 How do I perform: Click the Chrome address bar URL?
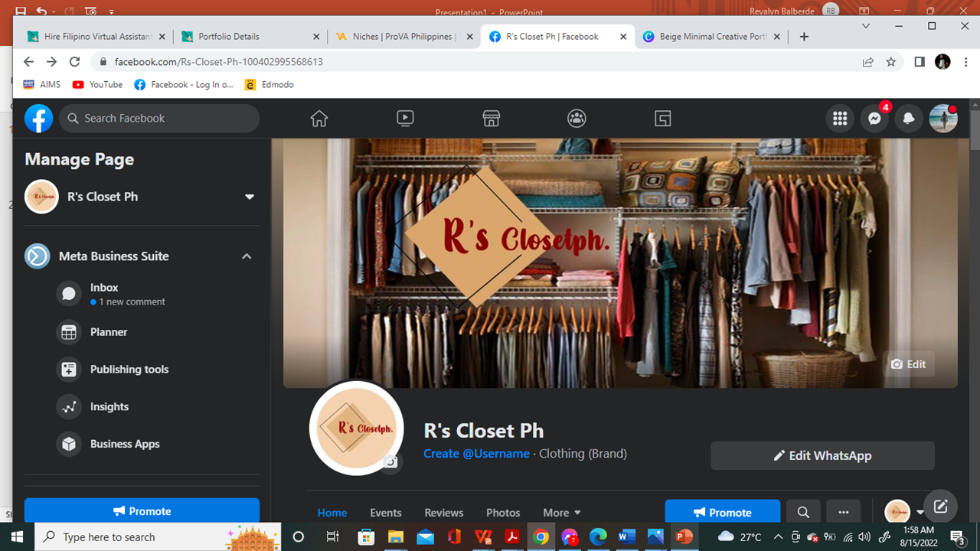pyautogui.click(x=219, y=62)
